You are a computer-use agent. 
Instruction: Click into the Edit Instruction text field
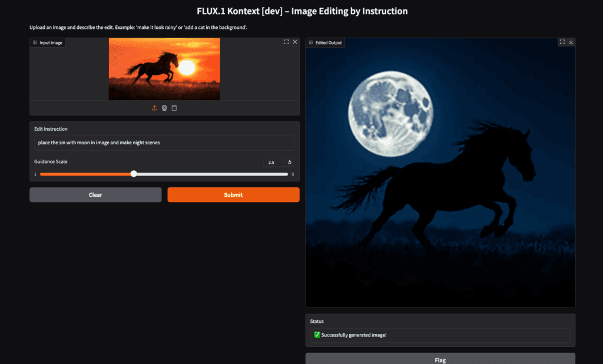(x=165, y=143)
